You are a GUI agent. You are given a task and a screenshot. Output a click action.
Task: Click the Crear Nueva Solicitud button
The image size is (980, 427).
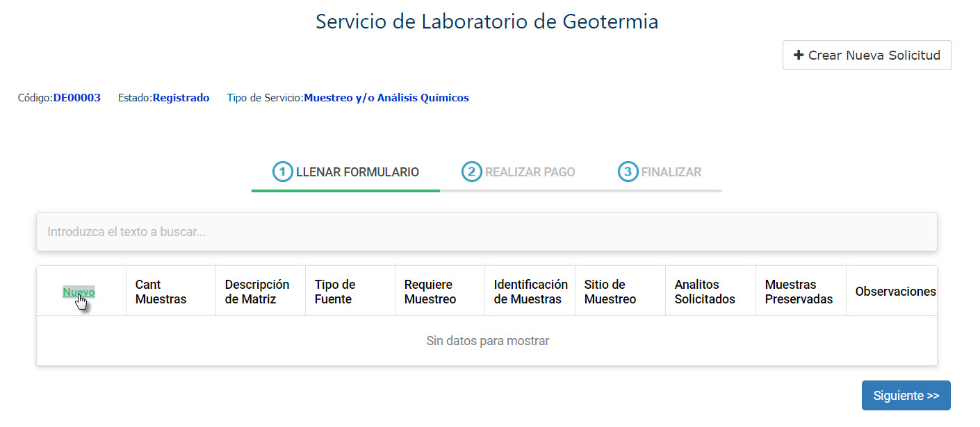pyautogui.click(x=867, y=56)
